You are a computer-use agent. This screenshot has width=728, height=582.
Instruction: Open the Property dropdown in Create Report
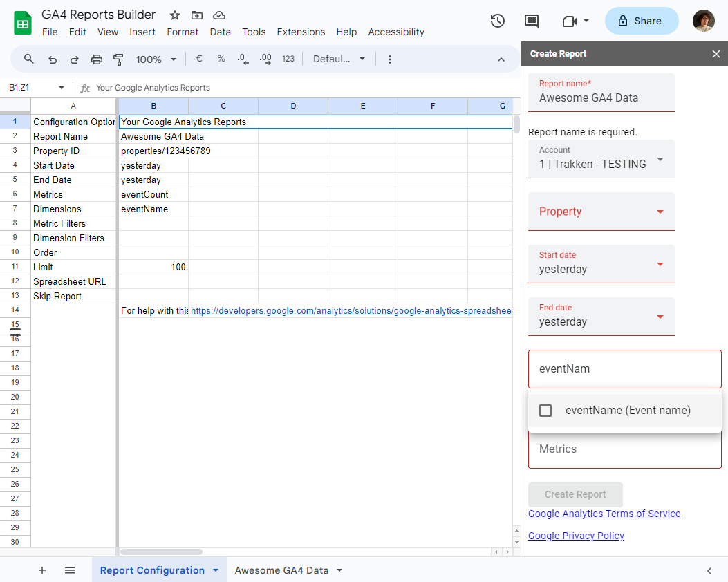click(x=601, y=212)
